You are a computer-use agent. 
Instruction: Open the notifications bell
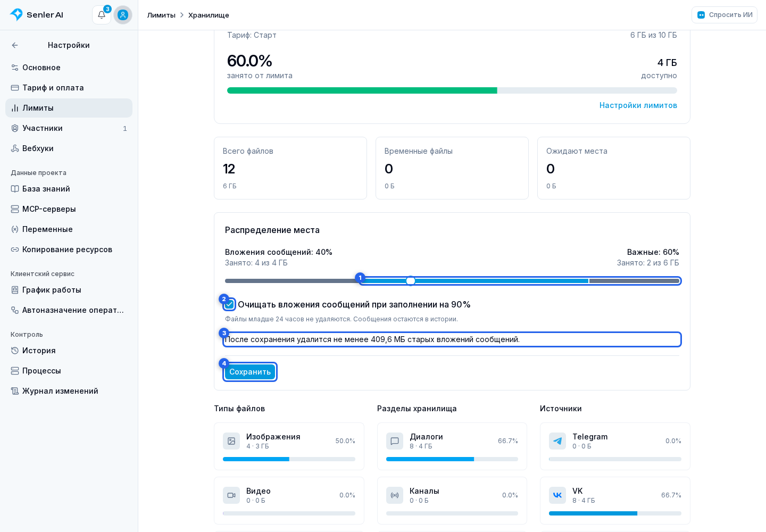coord(102,15)
